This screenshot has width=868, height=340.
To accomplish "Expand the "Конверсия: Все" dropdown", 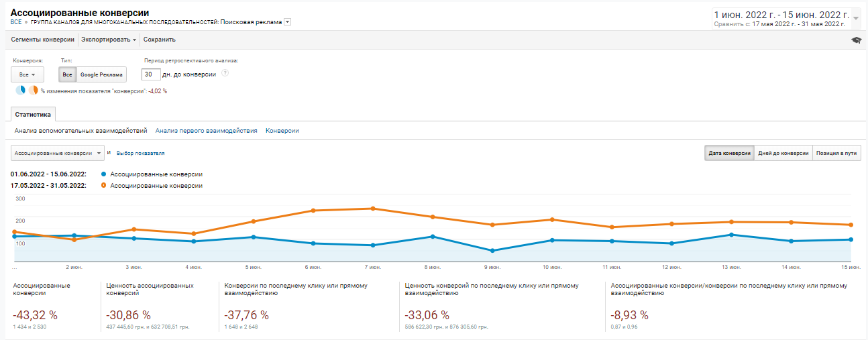I will pos(28,74).
